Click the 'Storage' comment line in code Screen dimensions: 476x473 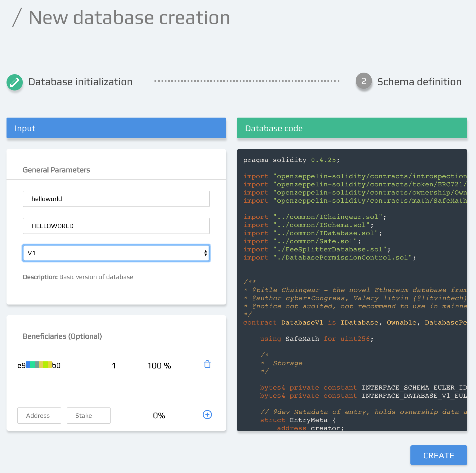click(x=282, y=363)
